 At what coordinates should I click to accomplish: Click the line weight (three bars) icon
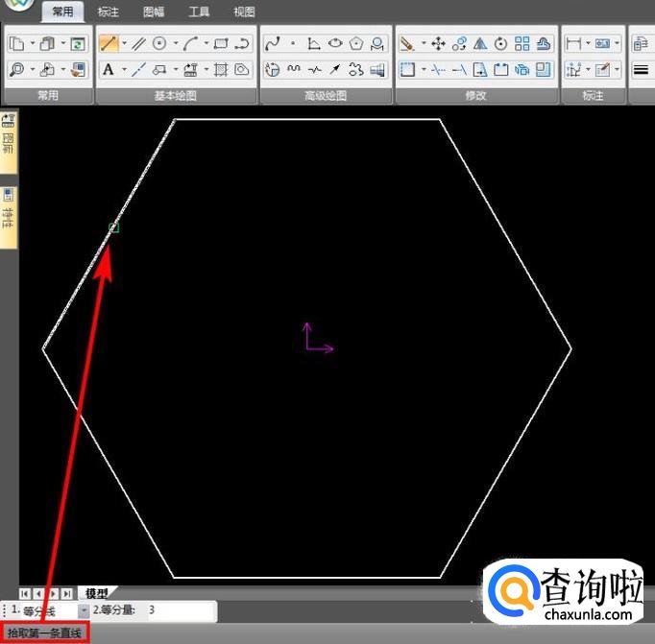[641, 70]
